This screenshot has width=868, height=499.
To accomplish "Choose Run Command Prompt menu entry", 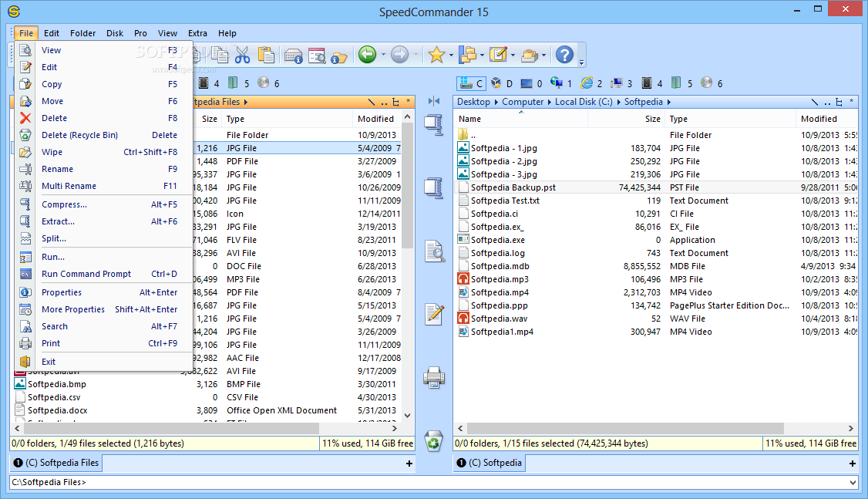I will (105, 274).
